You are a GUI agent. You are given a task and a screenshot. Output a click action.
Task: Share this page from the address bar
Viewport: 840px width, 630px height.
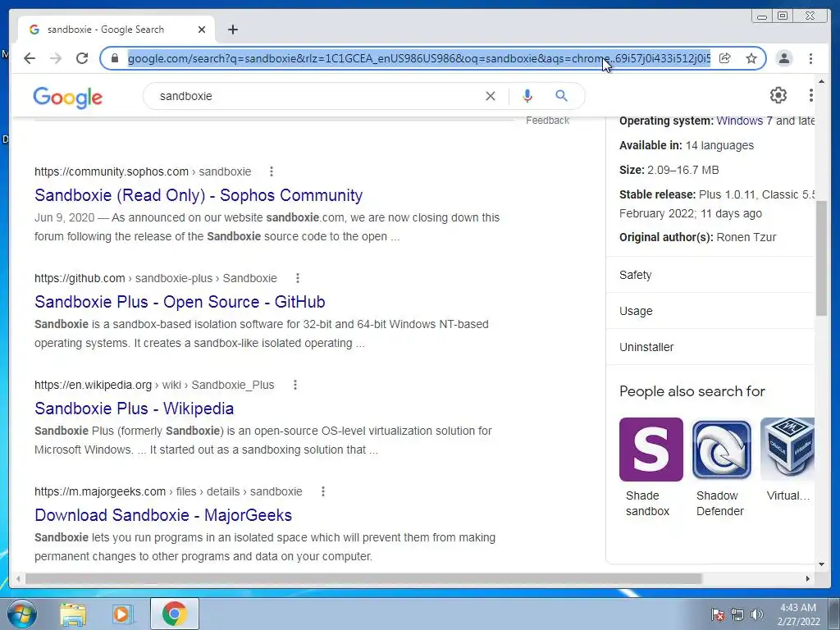[x=725, y=58]
